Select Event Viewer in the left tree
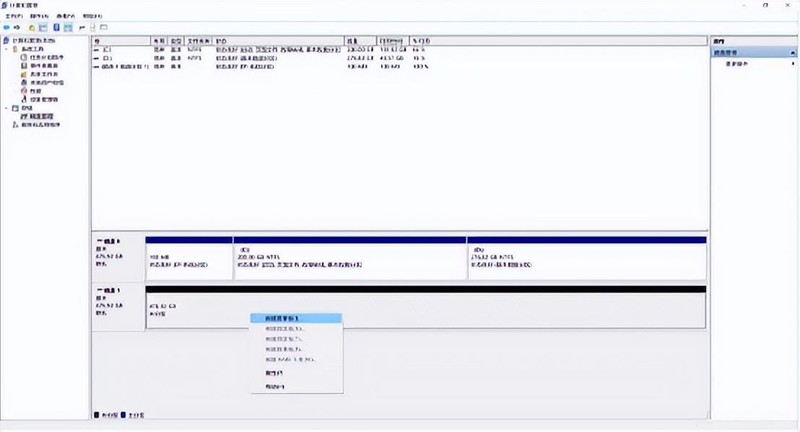This screenshot has width=800, height=432. 44,66
